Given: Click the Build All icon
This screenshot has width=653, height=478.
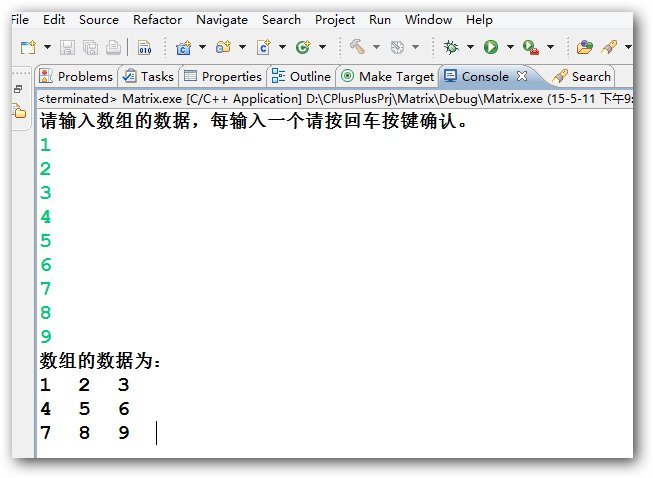Looking at the screenshot, I should click(397, 47).
